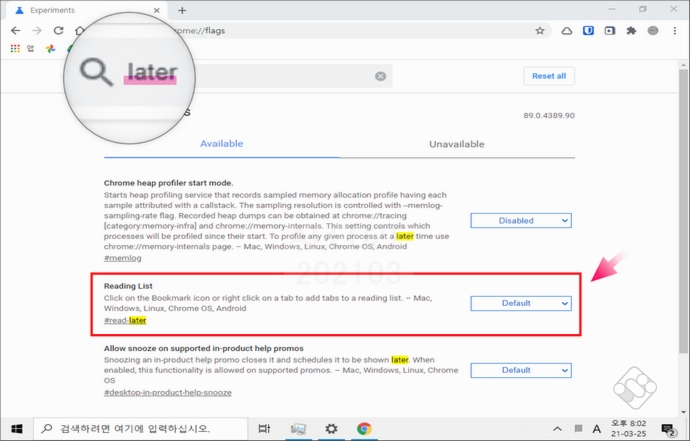The image size is (690, 441).
Task: Open the snooze promos Default dropdown
Action: pos(521,370)
